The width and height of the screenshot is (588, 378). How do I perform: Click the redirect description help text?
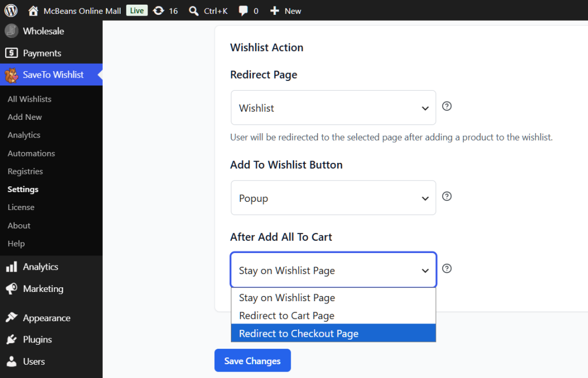pos(391,137)
